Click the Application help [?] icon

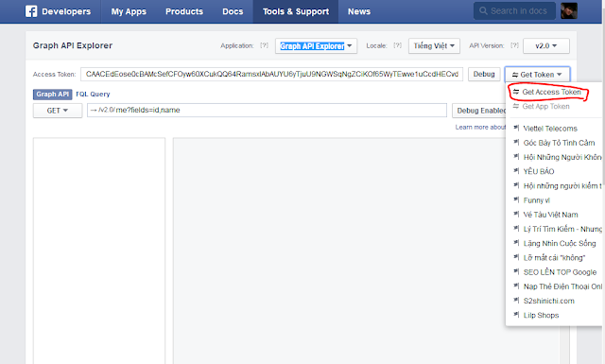[x=264, y=45]
